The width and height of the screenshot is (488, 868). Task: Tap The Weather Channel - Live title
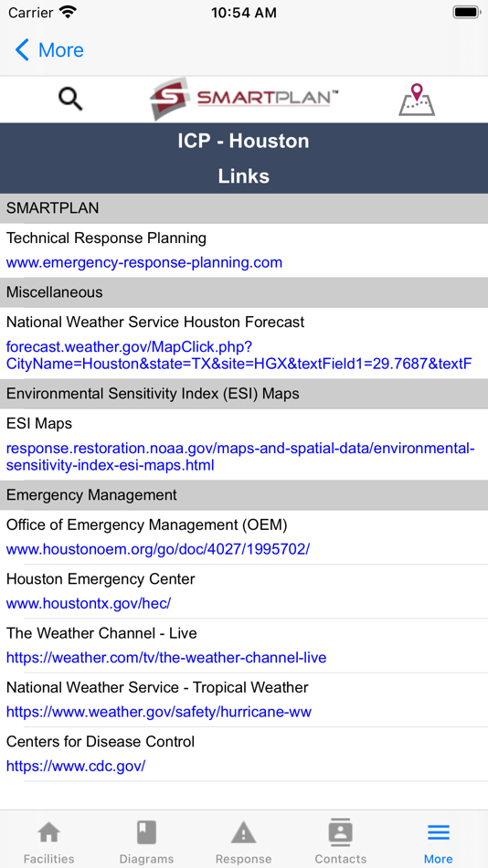[101, 633]
